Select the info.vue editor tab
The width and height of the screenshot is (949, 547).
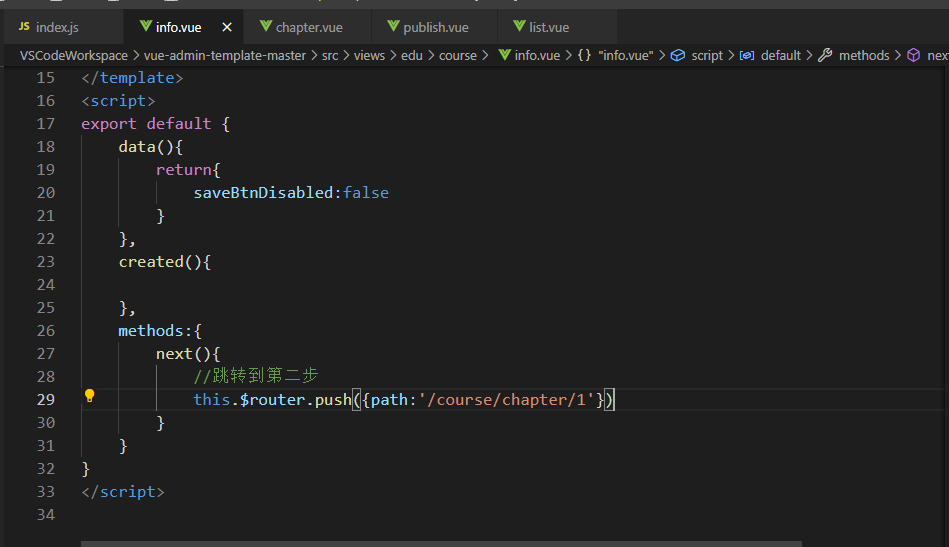point(183,27)
